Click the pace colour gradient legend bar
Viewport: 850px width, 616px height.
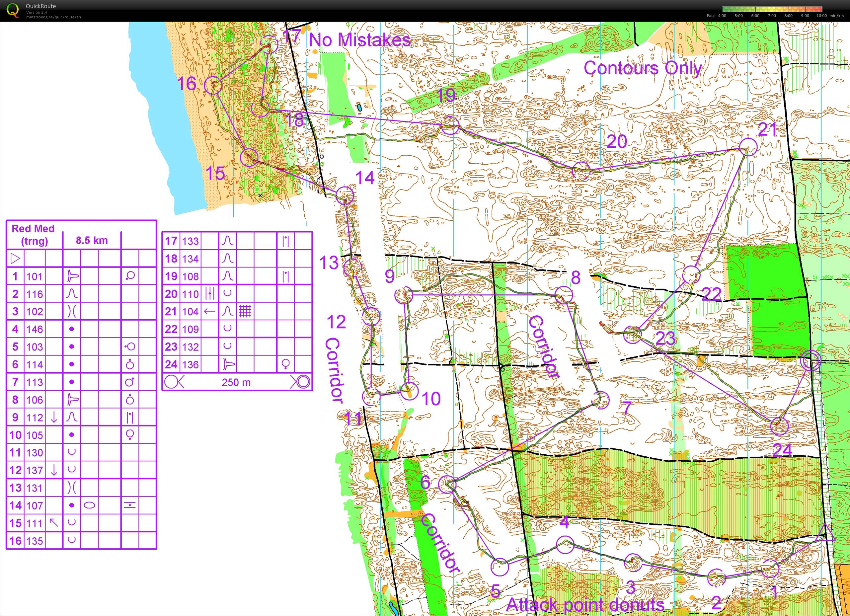tap(772, 10)
